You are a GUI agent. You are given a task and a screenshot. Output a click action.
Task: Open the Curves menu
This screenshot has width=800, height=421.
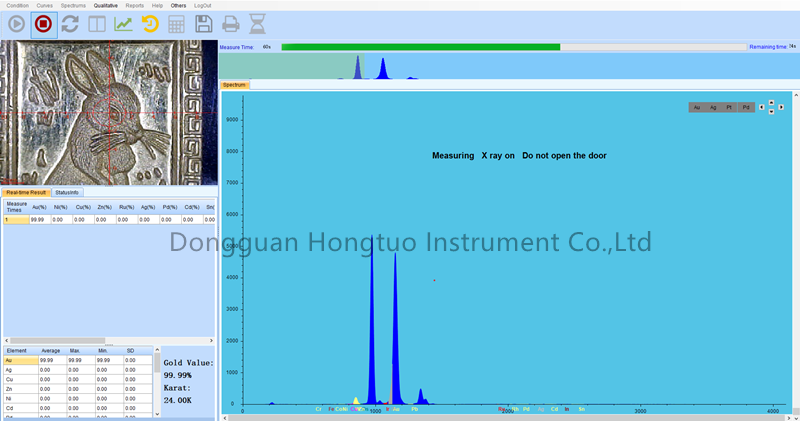(44, 6)
